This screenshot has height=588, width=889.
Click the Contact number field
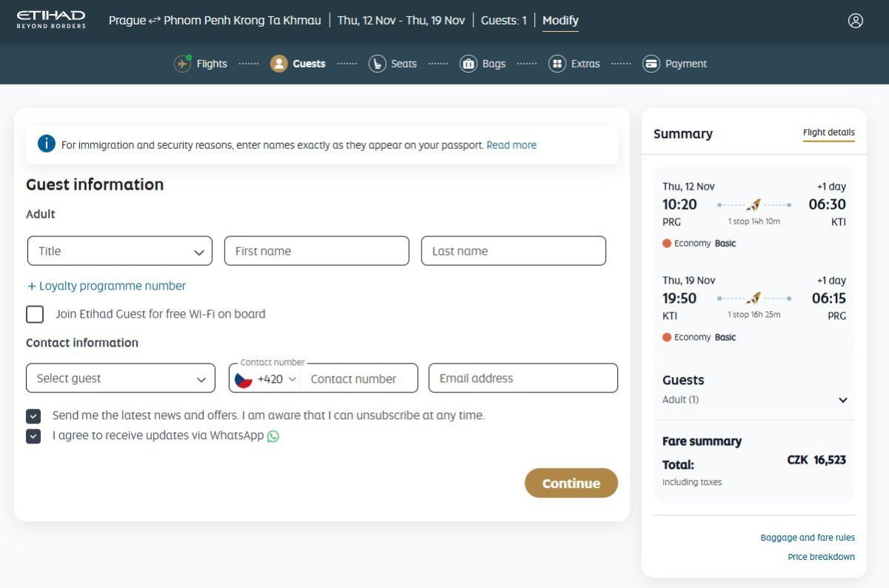click(358, 378)
